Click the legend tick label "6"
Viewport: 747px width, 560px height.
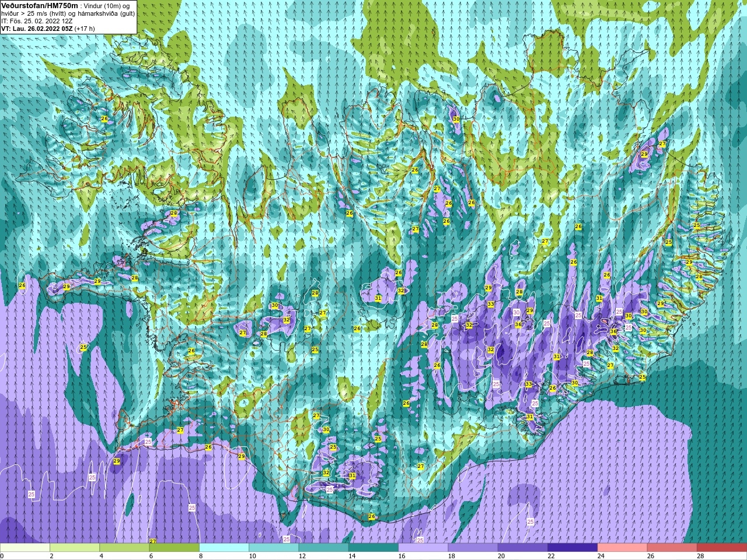pos(151,556)
